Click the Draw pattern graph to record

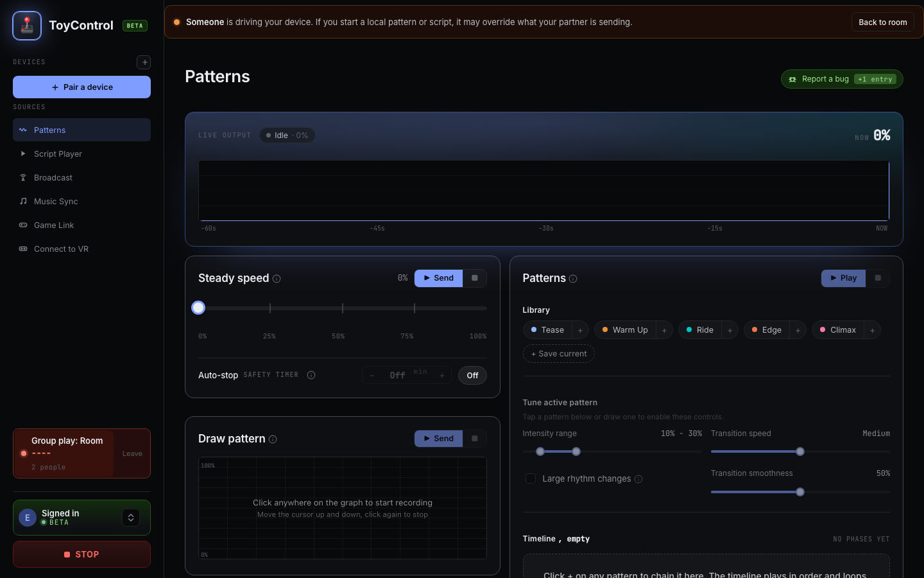pos(343,508)
